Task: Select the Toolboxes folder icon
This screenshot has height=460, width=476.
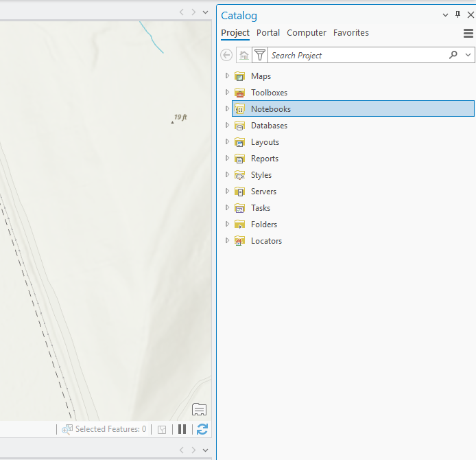Action: (240, 93)
